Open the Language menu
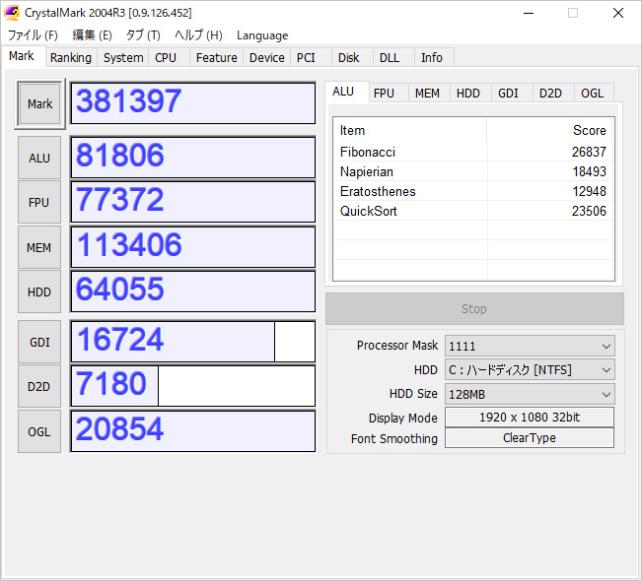Screen dimensions: 642x581 pos(262,35)
